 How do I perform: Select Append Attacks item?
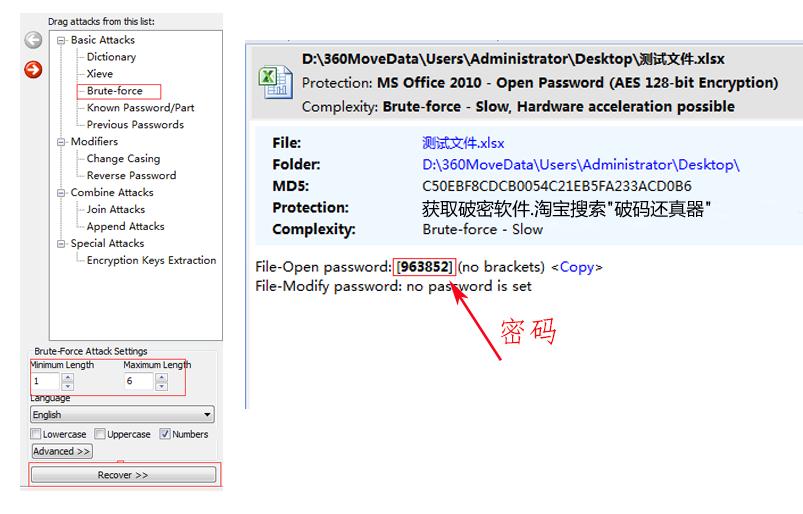pyautogui.click(x=125, y=226)
